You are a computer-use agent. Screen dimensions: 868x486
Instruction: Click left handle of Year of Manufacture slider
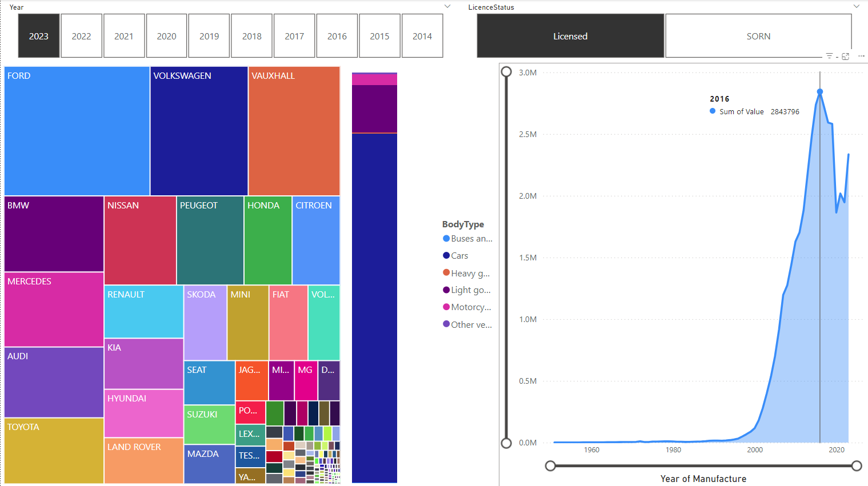(x=550, y=466)
